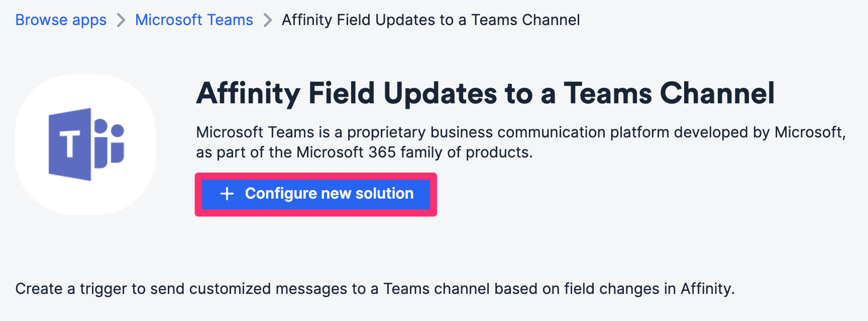
Task: Click the trigger explanation text at bottom
Action: (375, 288)
